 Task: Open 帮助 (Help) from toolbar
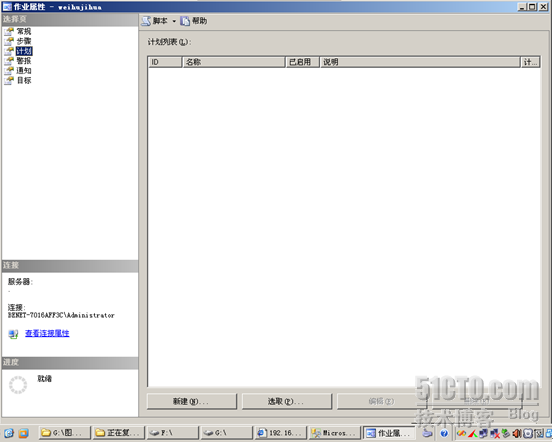(x=194, y=21)
